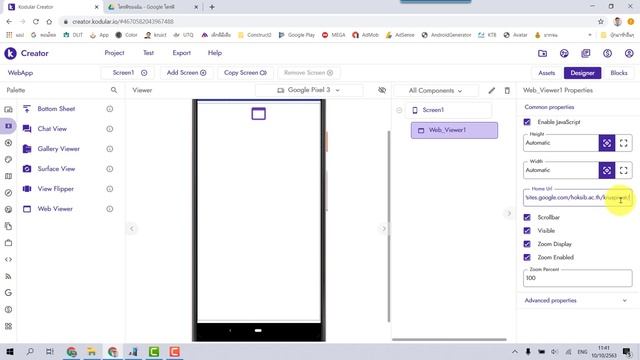Open the Google Pixel 3 device dropdown

[x=309, y=90]
